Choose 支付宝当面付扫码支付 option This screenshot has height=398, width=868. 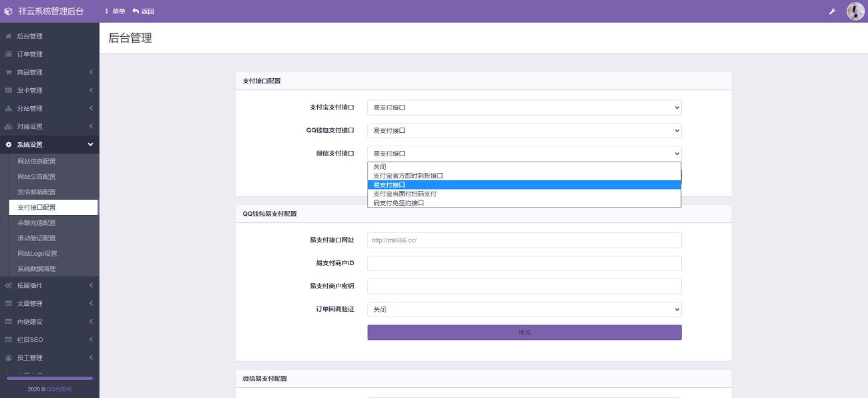524,194
